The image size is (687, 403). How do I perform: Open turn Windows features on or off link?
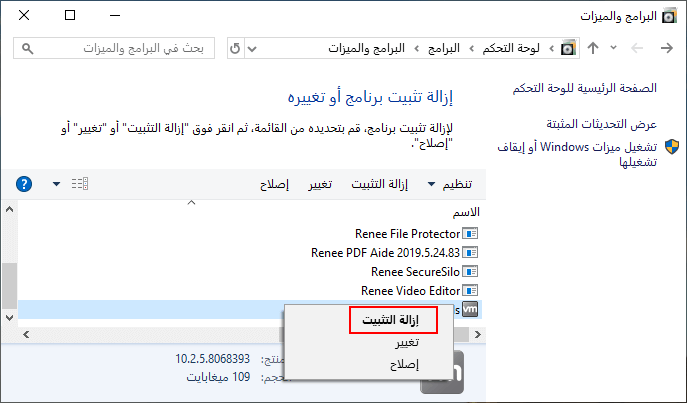tap(577, 154)
